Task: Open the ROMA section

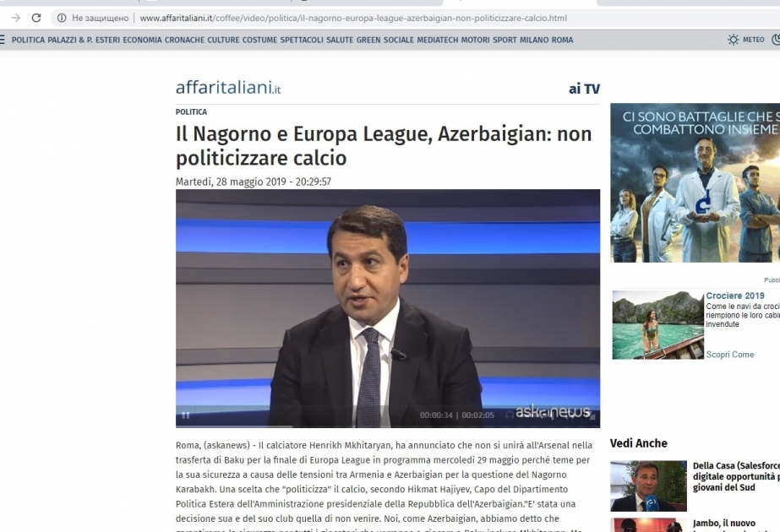Action: (x=562, y=40)
